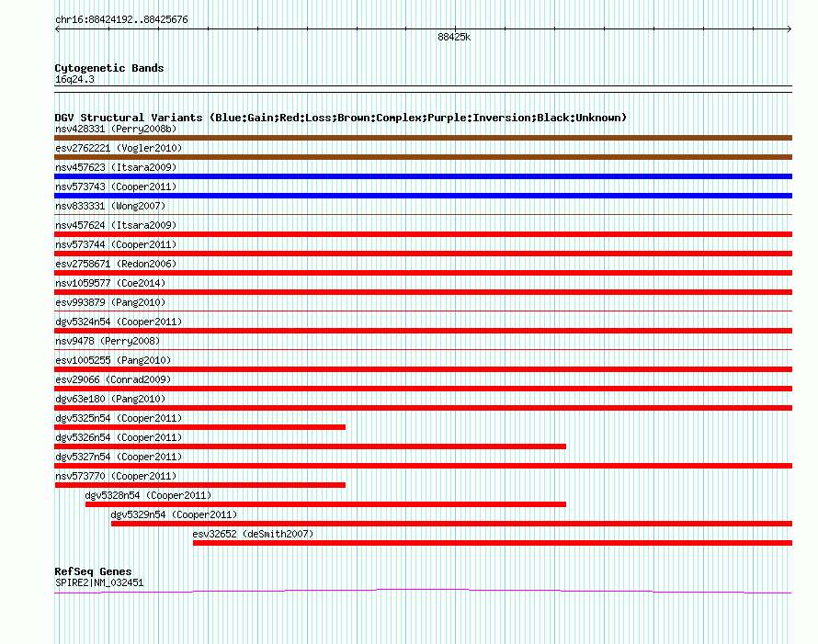Click the 16q24.3 band label

coord(74,79)
